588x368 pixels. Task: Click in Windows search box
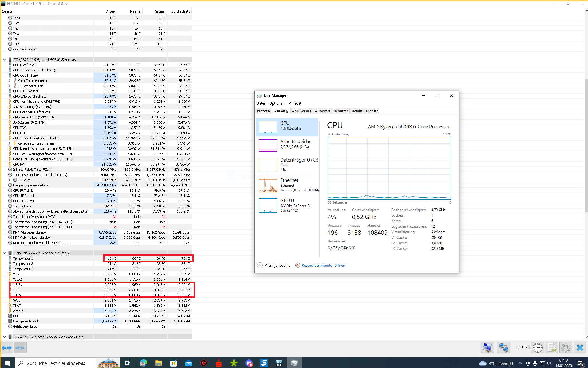pyautogui.click(x=56, y=363)
